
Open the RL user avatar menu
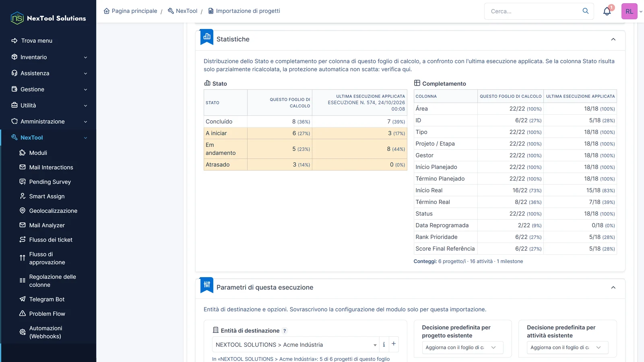point(630,11)
